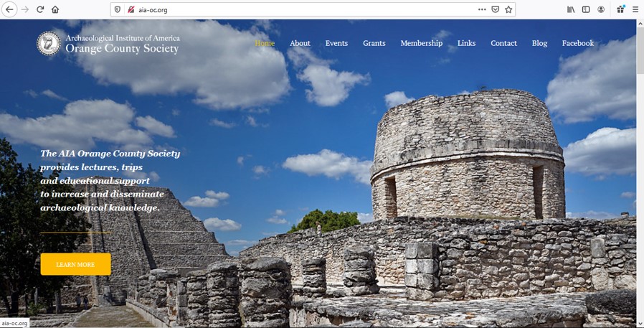Screen dimensions: 644x328
Task: Expand page actions three-dot menu
Action: pyautogui.click(x=482, y=9)
